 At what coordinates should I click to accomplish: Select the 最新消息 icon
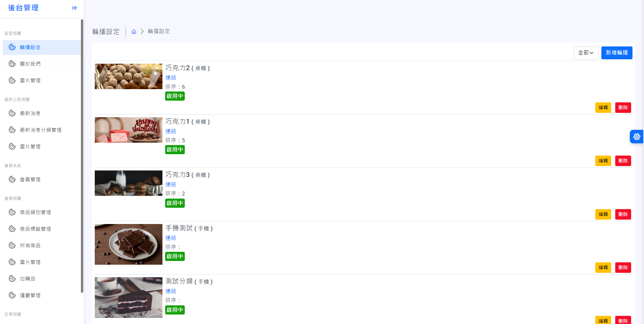point(12,113)
